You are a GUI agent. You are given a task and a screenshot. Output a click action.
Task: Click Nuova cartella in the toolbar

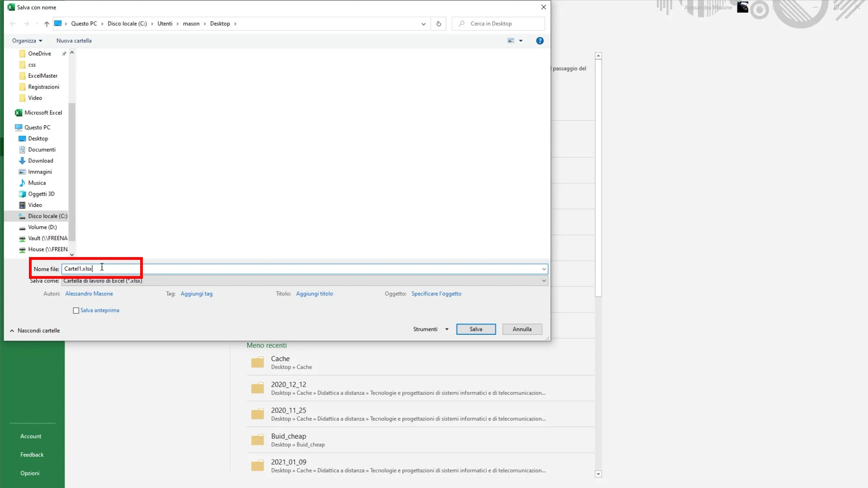[x=74, y=41]
